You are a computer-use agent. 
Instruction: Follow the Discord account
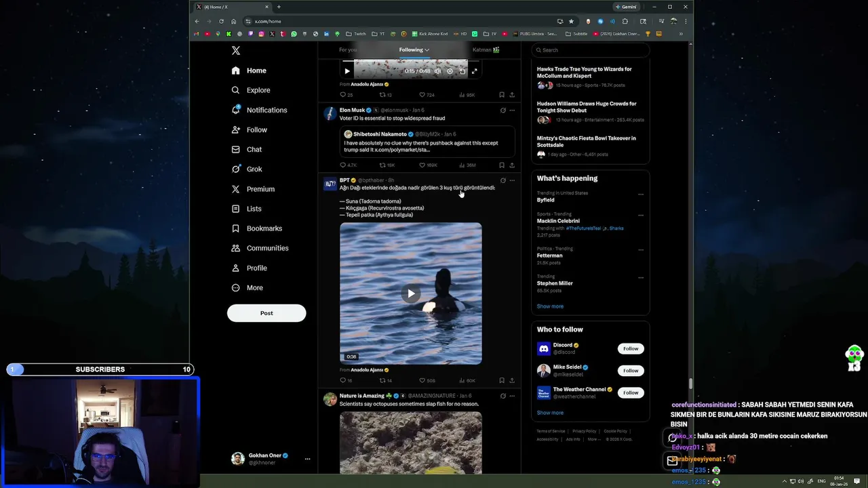pyautogui.click(x=631, y=348)
